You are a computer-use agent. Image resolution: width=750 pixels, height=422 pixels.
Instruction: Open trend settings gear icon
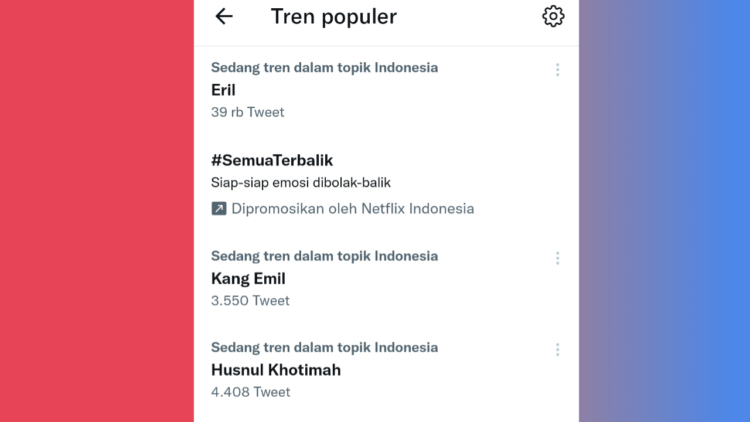[553, 16]
